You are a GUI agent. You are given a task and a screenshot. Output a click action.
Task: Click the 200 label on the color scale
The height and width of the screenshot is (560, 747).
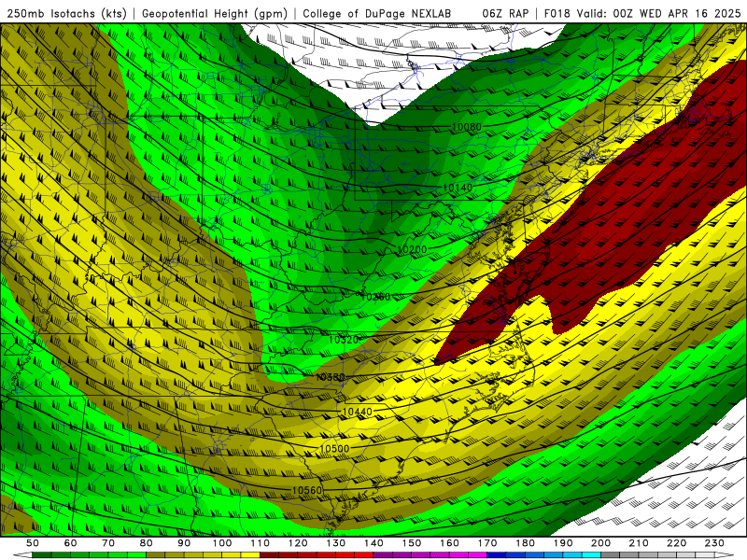coord(601,543)
